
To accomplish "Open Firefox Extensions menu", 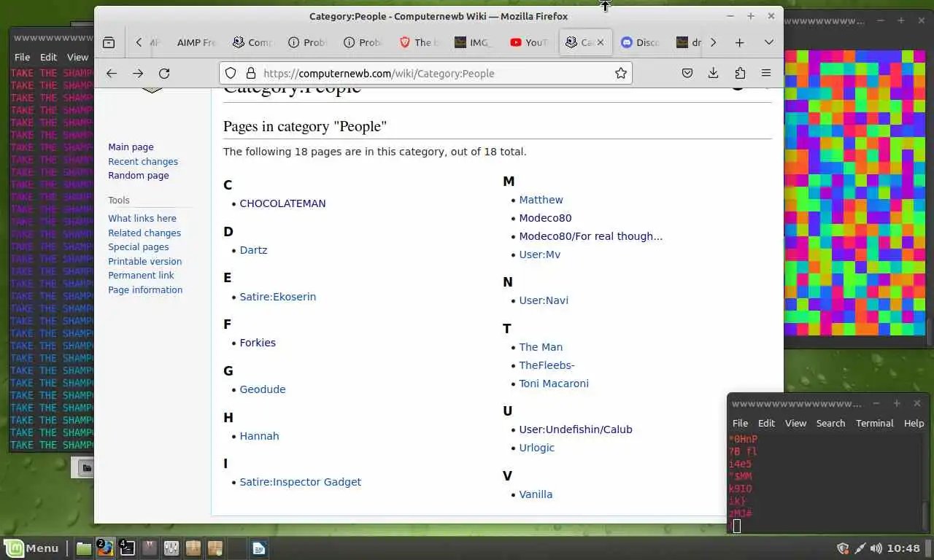I will [x=740, y=73].
